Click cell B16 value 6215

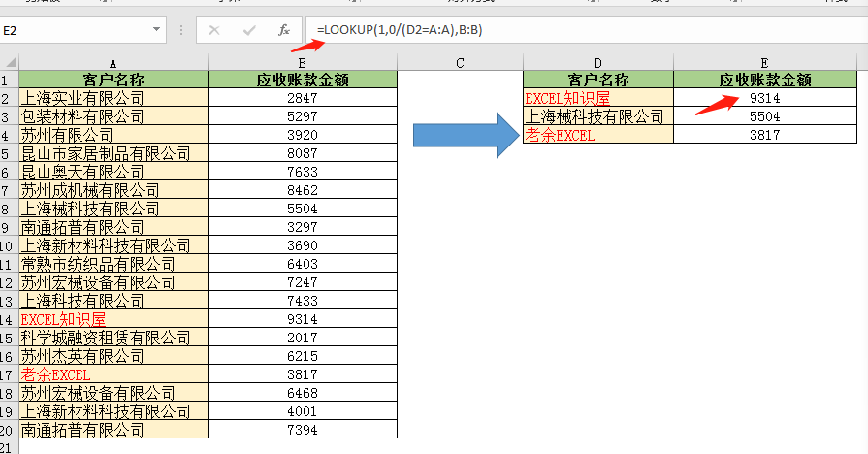click(303, 356)
